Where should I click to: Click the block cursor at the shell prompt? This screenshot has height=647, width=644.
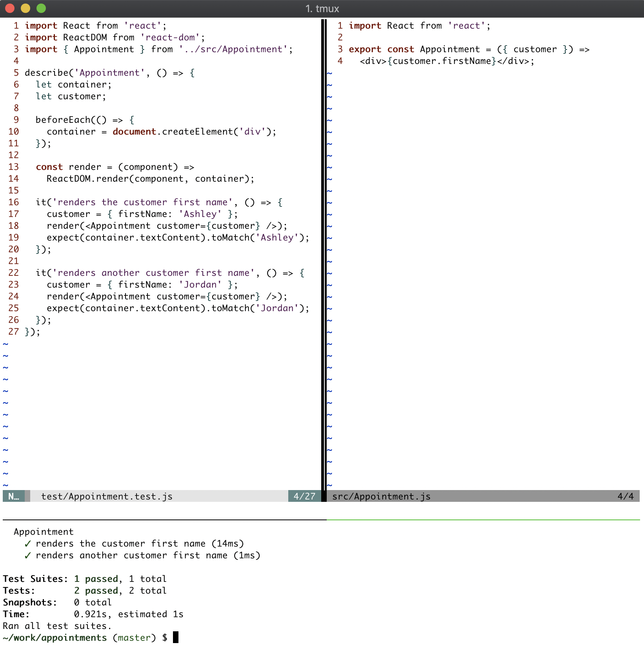(176, 638)
